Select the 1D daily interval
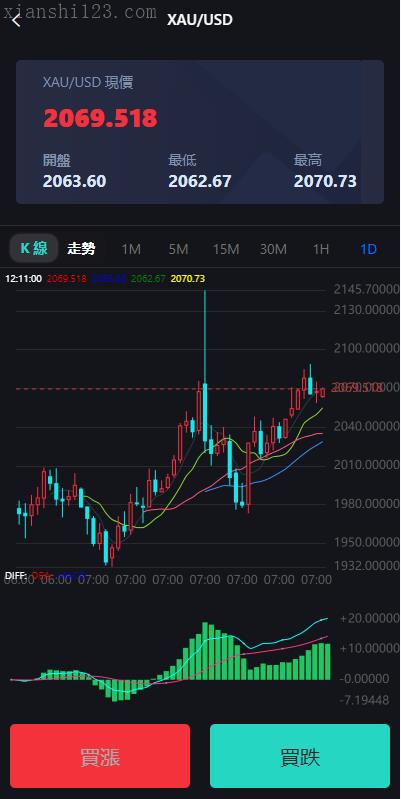This screenshot has height=799, width=401. pyautogui.click(x=368, y=249)
